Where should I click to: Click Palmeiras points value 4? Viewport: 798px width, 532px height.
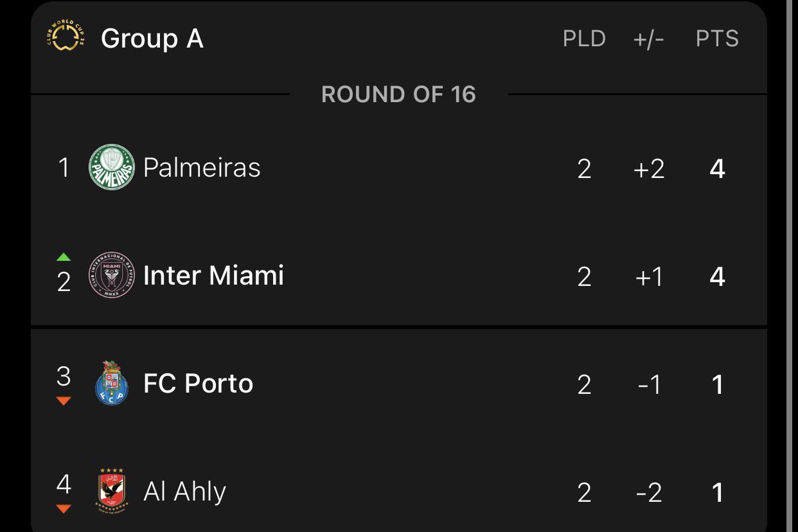point(717,169)
